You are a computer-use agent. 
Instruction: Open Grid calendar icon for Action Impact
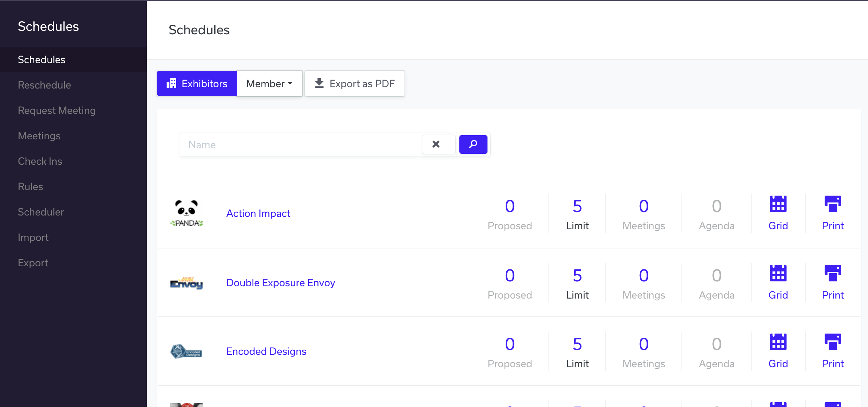(778, 204)
